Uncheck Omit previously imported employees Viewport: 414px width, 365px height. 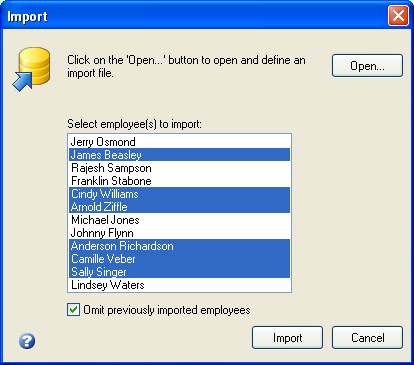(x=73, y=310)
